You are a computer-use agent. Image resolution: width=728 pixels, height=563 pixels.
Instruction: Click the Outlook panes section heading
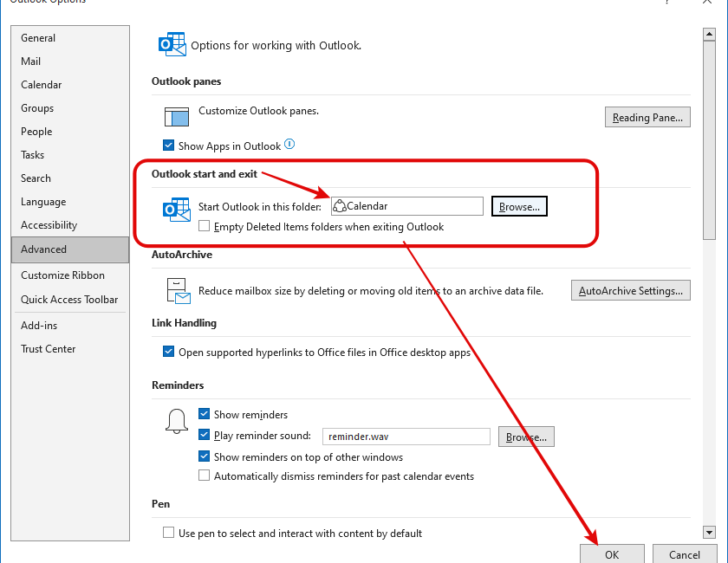(x=186, y=81)
